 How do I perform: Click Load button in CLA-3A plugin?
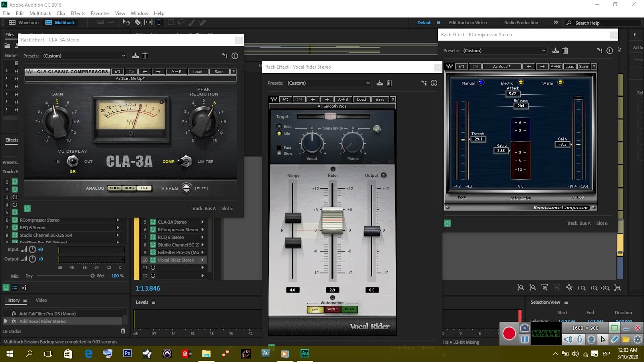198,72
